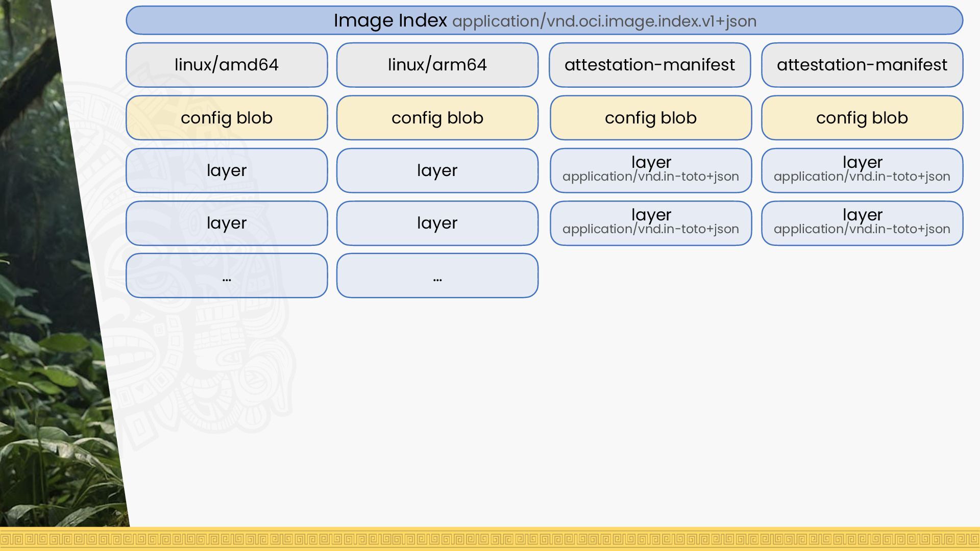This screenshot has height=551, width=980.
Task: Select the linux/arm64 manifest box
Action: 437,65
